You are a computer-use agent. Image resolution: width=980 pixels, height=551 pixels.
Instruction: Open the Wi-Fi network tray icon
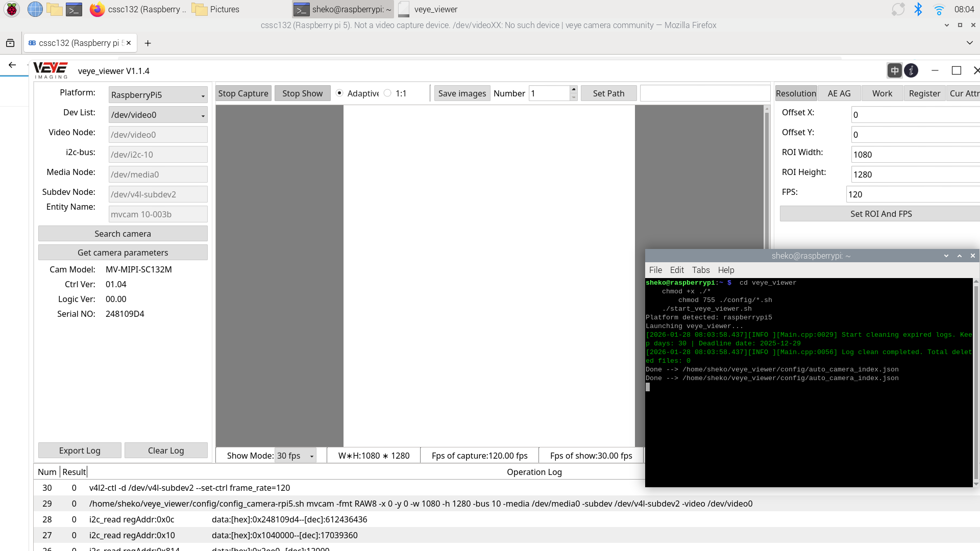tap(939, 9)
